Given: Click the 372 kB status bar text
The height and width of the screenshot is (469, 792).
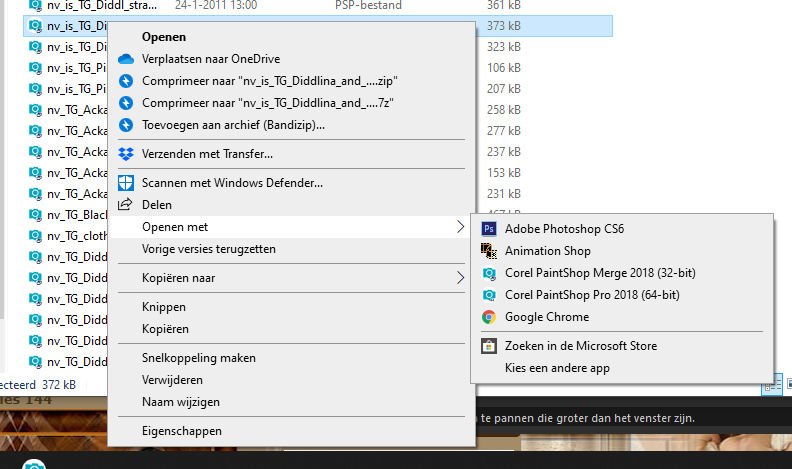Looking at the screenshot, I should tap(59, 385).
